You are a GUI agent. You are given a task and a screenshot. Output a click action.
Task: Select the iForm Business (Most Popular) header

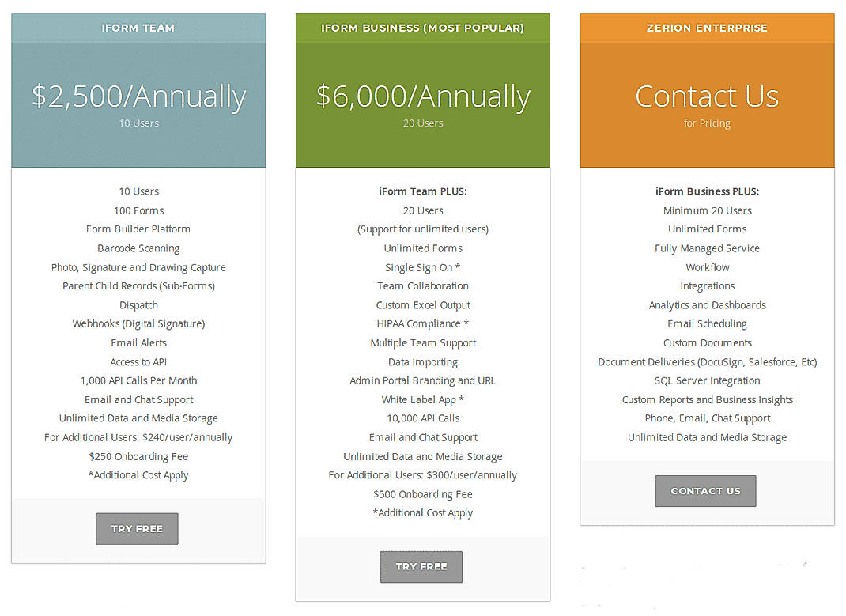422,28
